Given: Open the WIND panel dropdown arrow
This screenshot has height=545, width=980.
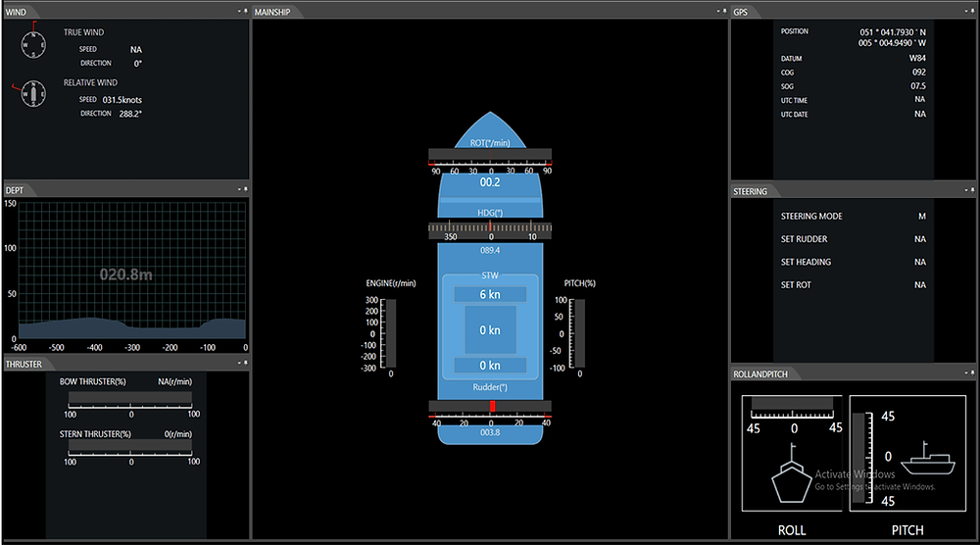Looking at the screenshot, I should (239, 11).
